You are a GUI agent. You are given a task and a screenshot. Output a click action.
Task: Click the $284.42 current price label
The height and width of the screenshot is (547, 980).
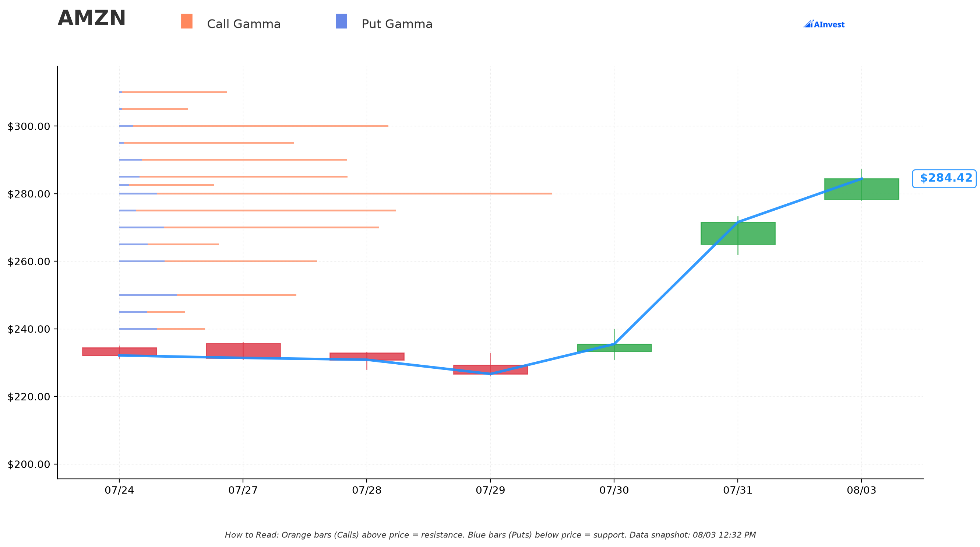click(945, 178)
